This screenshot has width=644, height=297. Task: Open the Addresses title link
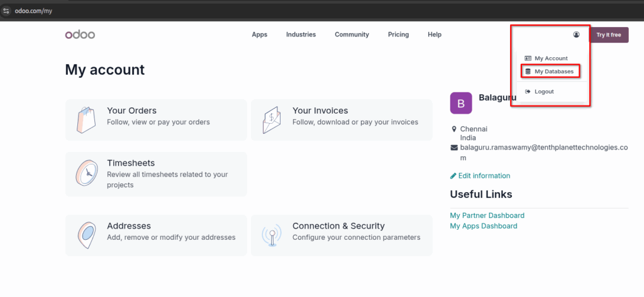[x=129, y=226]
